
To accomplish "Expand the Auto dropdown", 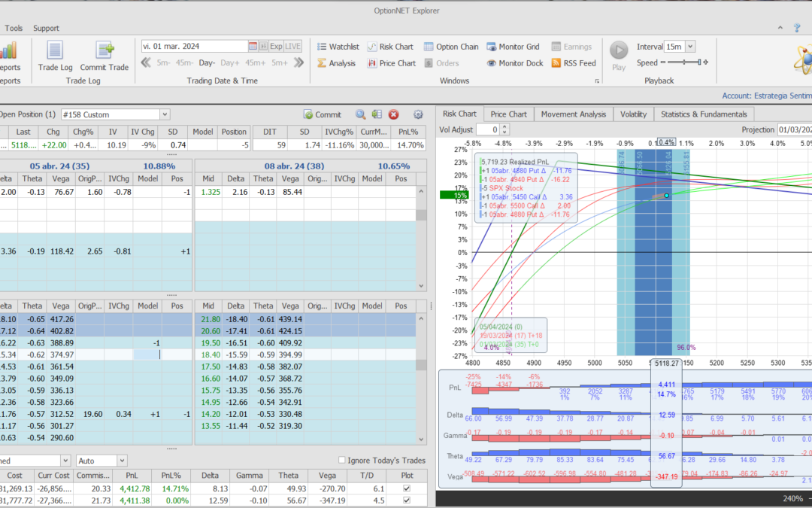I will click(x=122, y=461).
